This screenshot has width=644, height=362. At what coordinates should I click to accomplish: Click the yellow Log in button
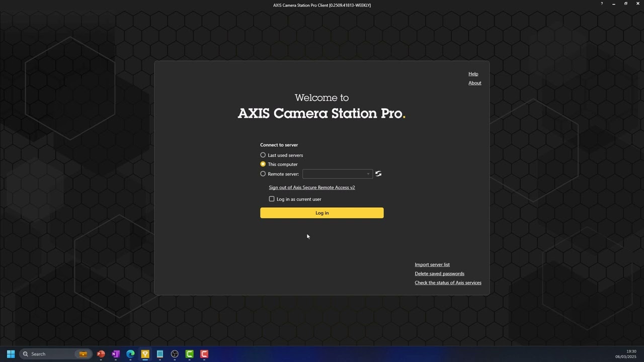point(322,213)
